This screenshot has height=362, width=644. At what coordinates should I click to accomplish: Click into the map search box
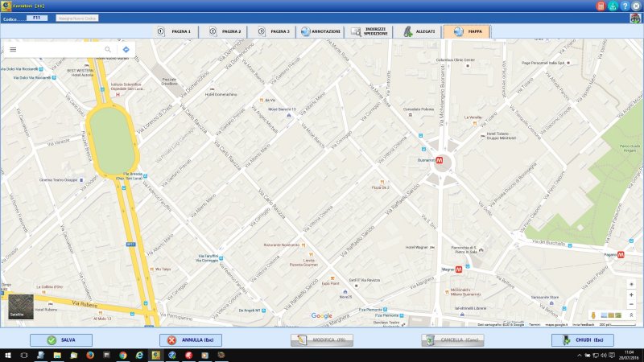[x=60, y=49]
